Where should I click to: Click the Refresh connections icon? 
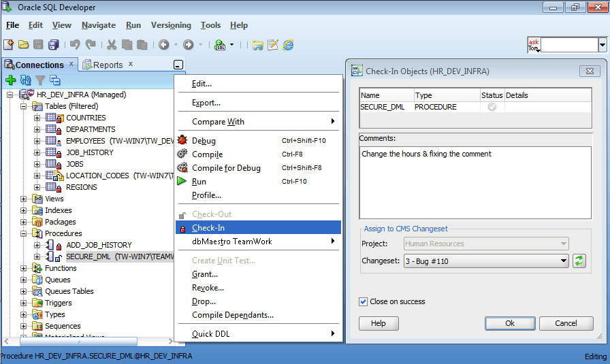click(x=26, y=80)
